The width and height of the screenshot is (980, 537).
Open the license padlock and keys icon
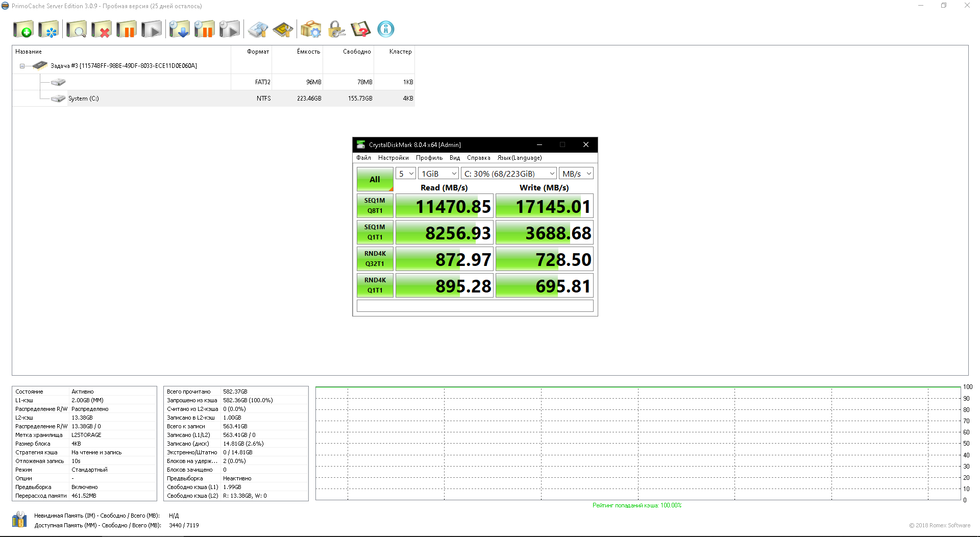point(336,29)
